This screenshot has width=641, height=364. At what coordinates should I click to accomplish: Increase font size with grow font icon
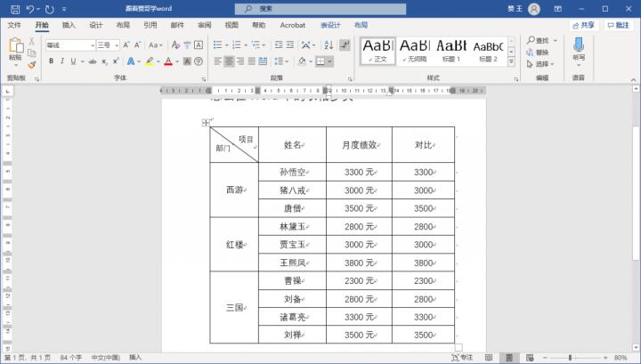coord(126,44)
